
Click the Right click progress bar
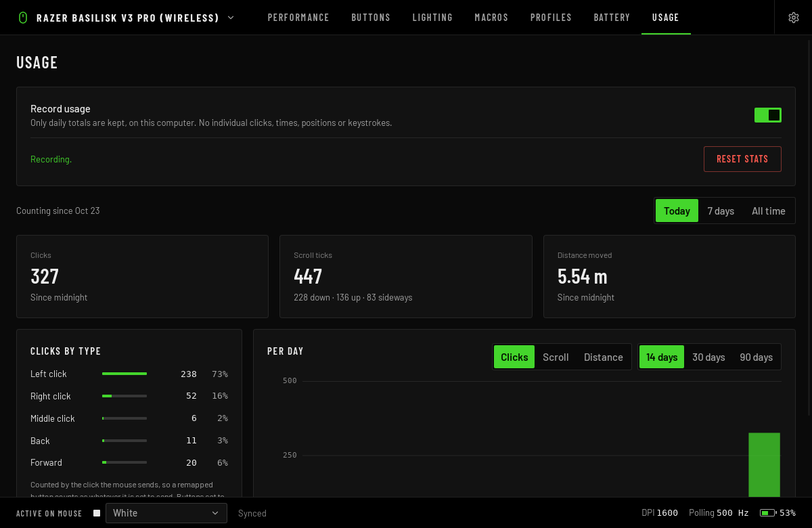click(x=125, y=396)
